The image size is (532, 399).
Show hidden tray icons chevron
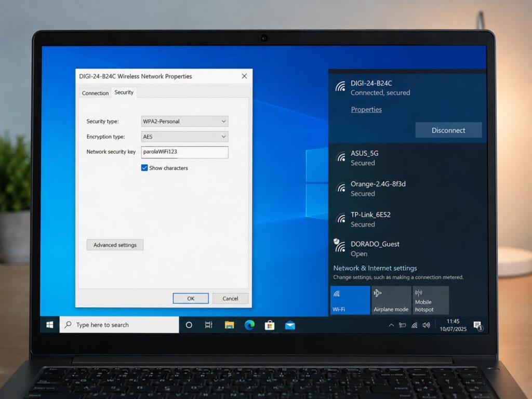coord(391,325)
